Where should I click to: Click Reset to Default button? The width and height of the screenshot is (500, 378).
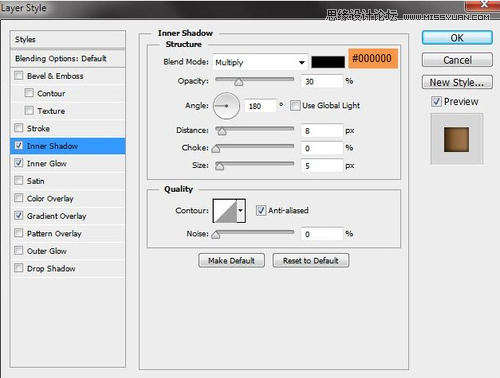(x=311, y=260)
